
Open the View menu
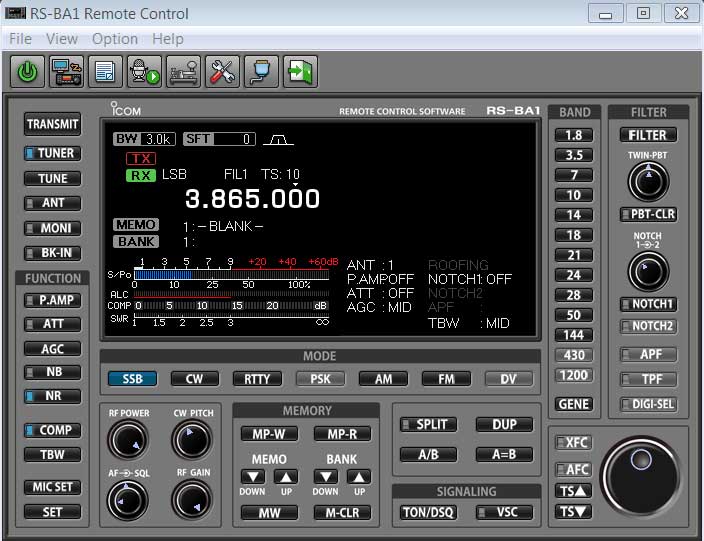[62, 39]
